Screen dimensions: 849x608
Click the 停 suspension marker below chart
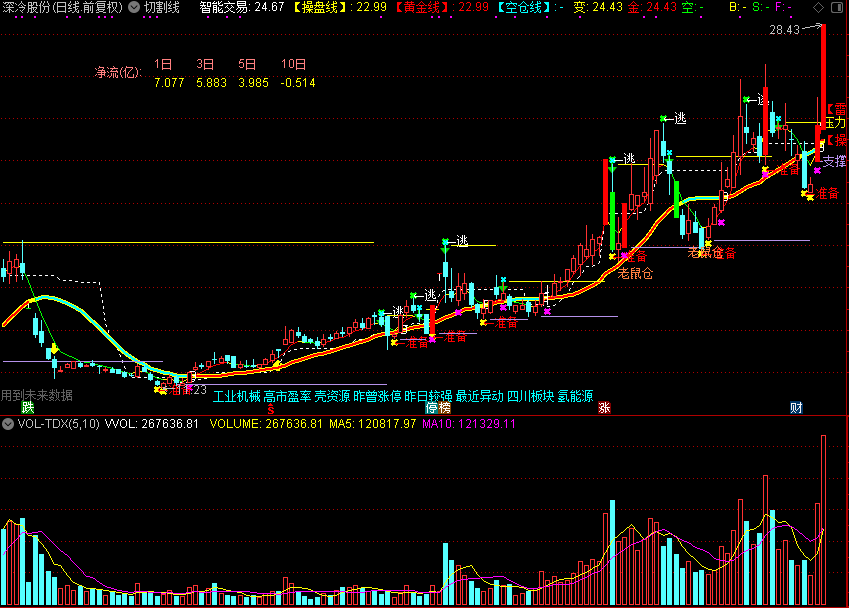(x=432, y=407)
